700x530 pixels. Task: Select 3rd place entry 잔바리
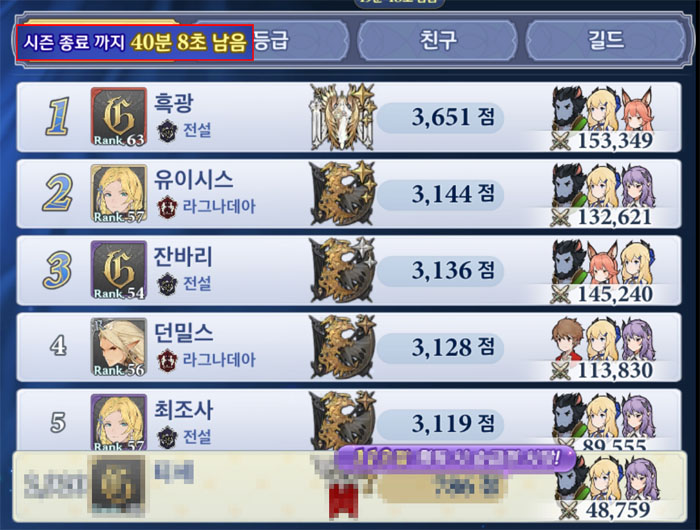point(349,270)
